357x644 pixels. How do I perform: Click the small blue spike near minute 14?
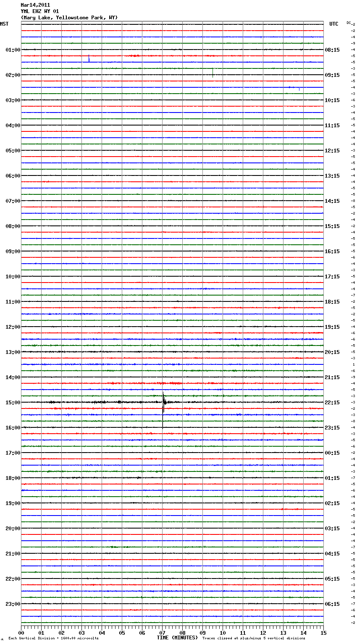click(x=299, y=89)
